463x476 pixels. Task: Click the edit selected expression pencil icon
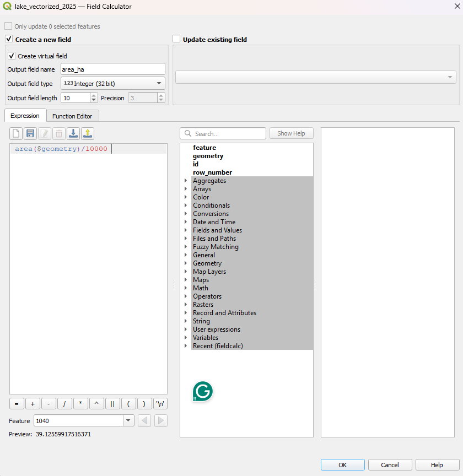click(45, 133)
